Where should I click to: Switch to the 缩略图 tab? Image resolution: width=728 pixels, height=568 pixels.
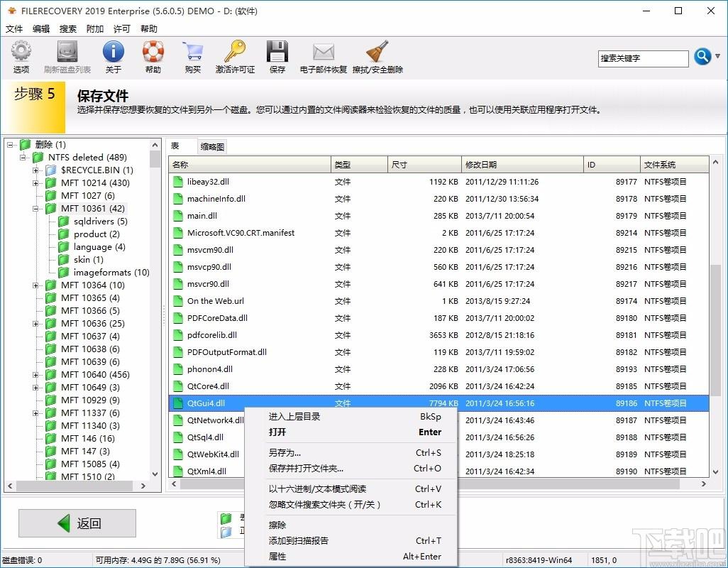(x=212, y=147)
